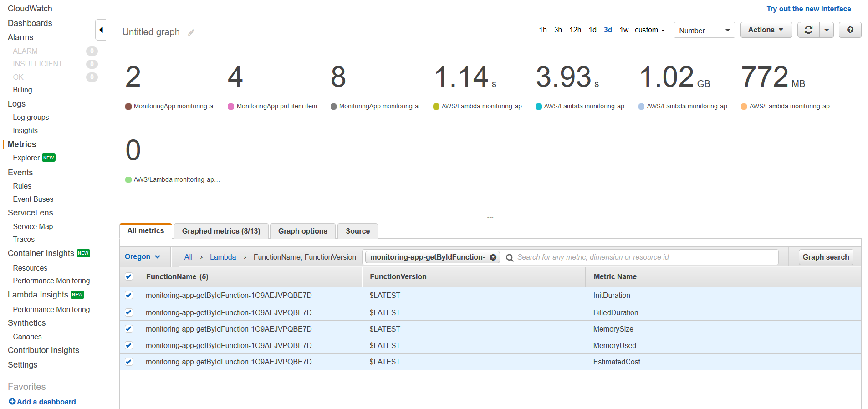This screenshot has height=409, width=868.
Task: Click the light blue AWS/Lambda legend swatch
Action: tap(642, 107)
